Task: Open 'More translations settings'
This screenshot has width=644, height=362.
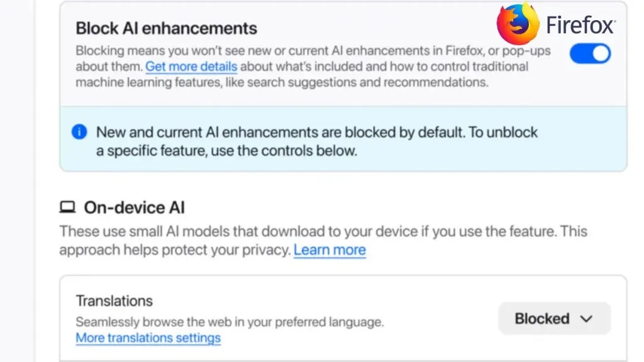Action: pos(148,337)
